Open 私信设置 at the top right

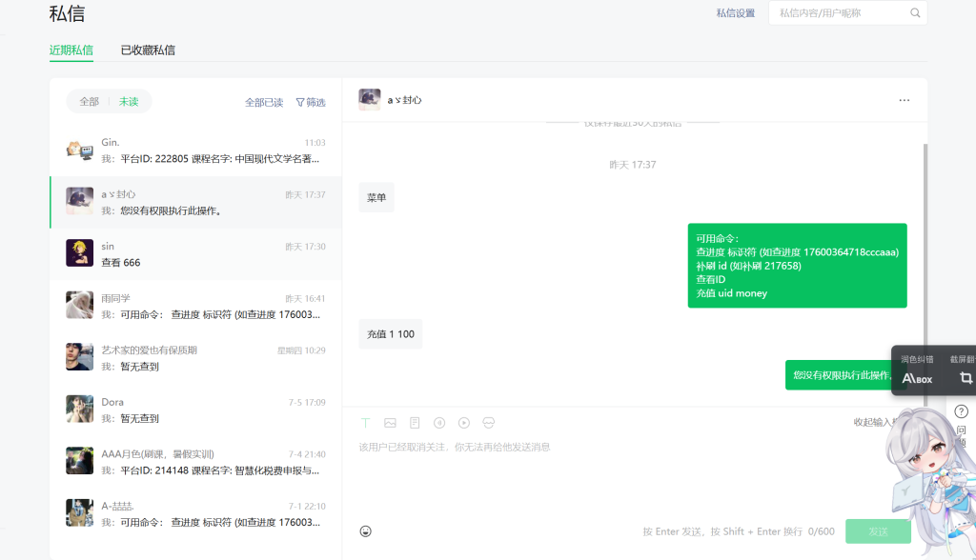pyautogui.click(x=735, y=13)
